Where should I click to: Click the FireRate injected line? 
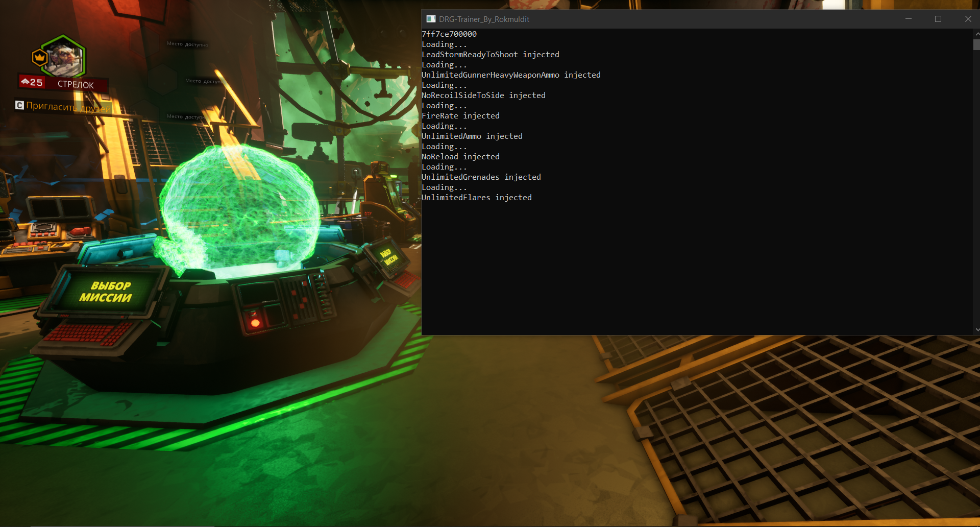point(460,116)
